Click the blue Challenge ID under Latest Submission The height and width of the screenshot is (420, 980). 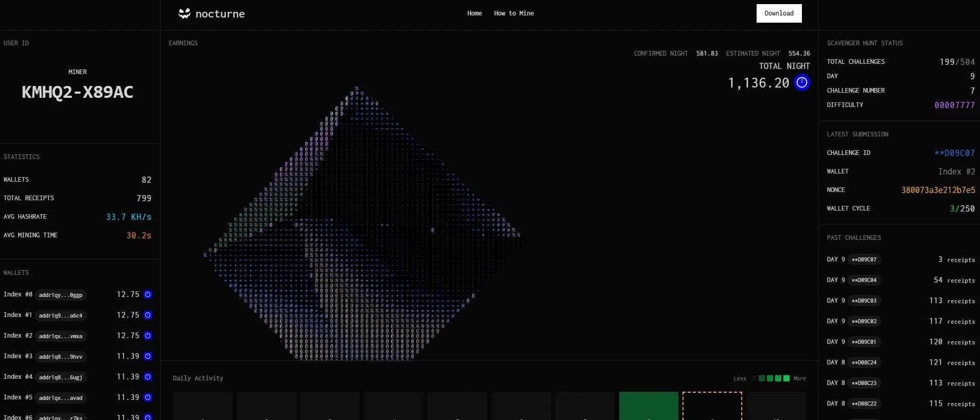954,153
